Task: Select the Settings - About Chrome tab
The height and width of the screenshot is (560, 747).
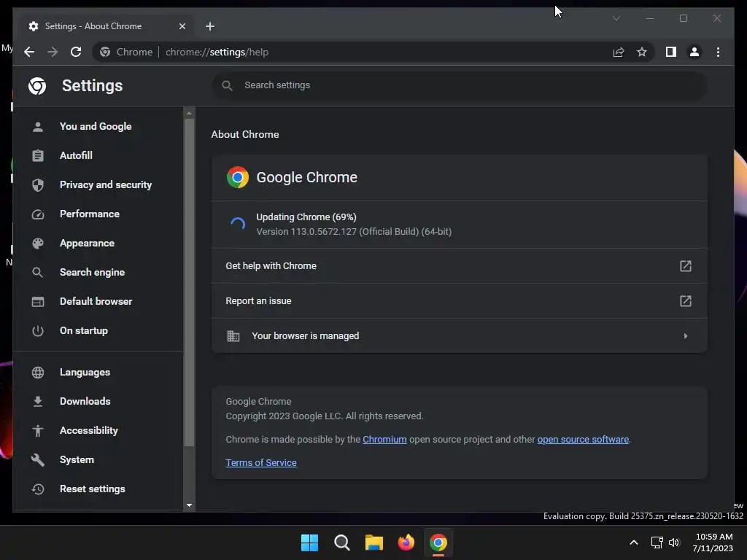Action: 105,26
